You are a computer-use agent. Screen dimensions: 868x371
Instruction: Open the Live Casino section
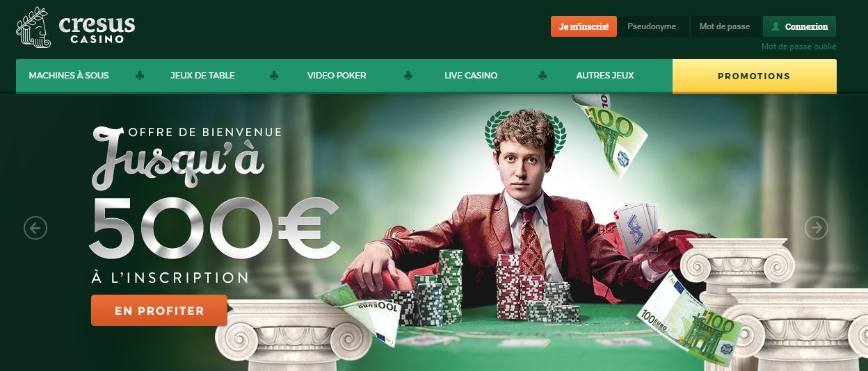471,76
